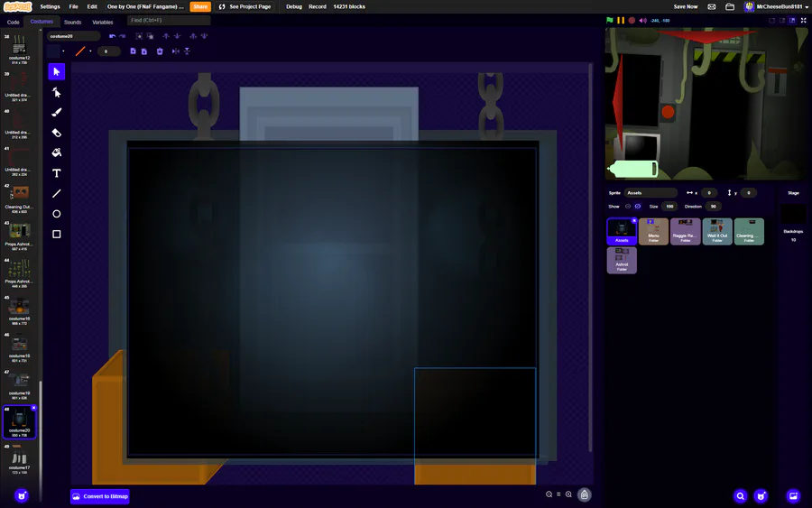Move selection Forward one layer
Viewport: 812px width, 508px height.
coord(166,36)
